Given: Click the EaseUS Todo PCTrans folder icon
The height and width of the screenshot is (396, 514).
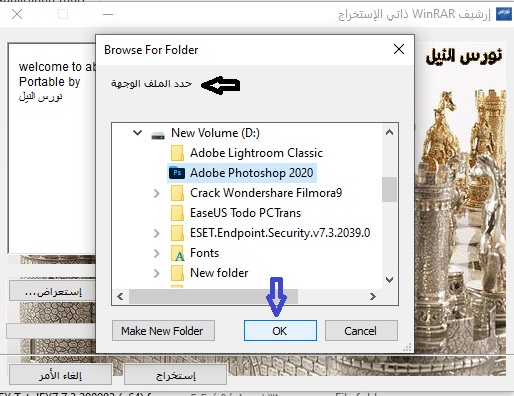Looking at the screenshot, I should (177, 213).
